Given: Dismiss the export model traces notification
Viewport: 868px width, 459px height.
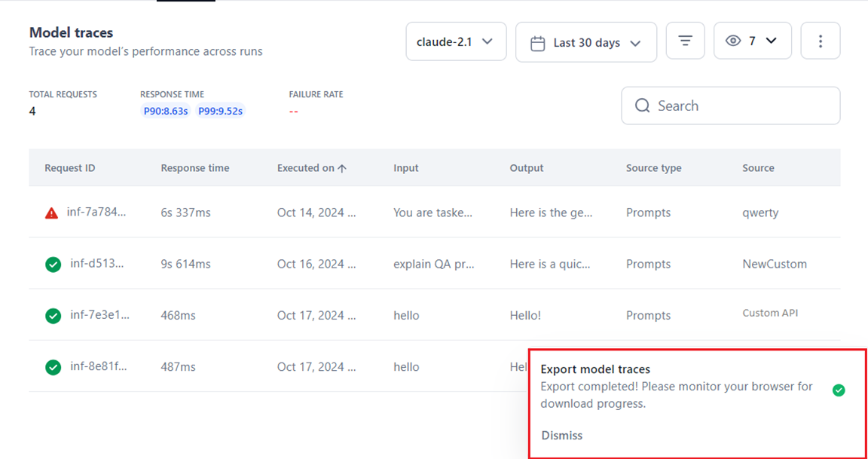Looking at the screenshot, I should 561,435.
